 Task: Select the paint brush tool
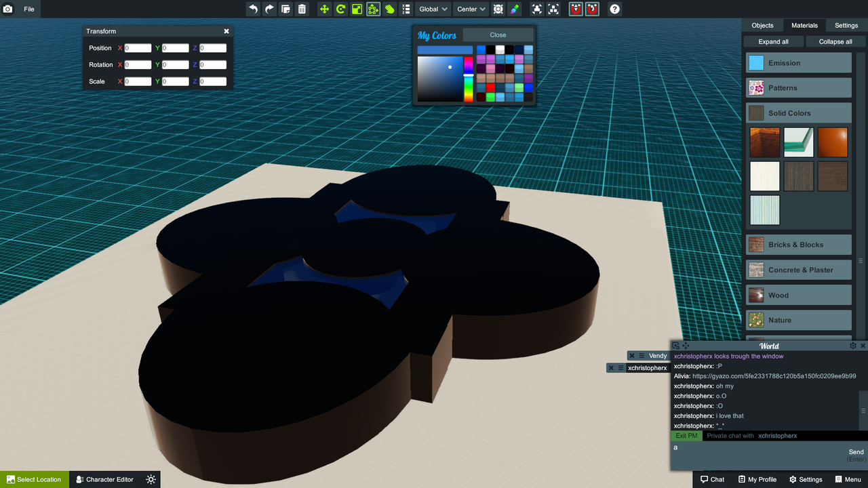[x=515, y=9]
